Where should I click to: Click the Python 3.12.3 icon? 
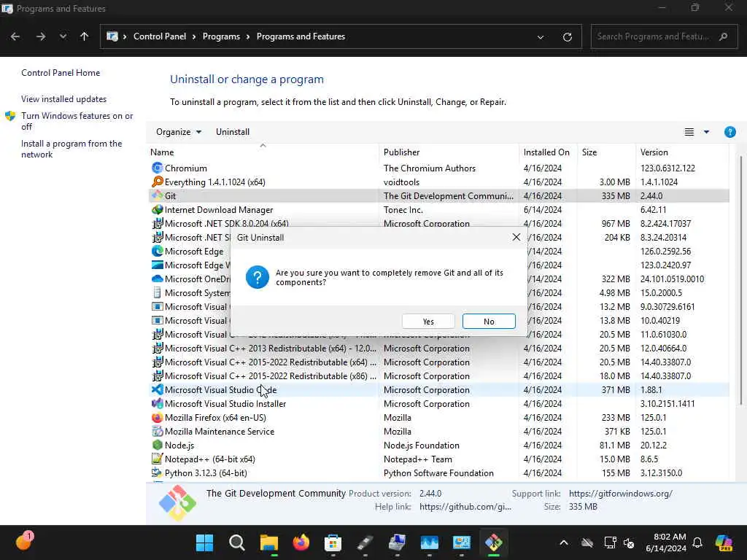click(x=158, y=472)
